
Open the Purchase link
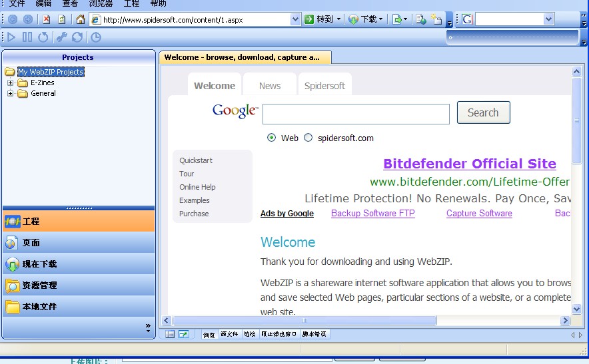coord(194,214)
